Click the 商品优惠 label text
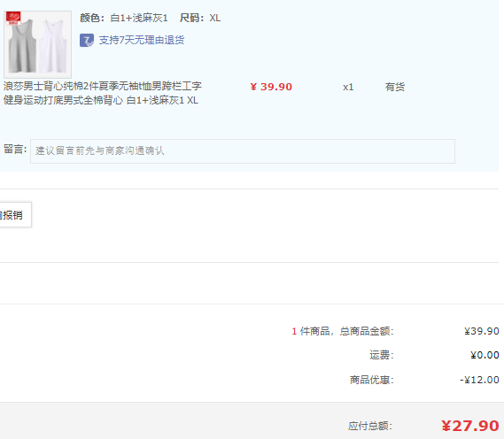Viewport: 504px width, 439px height. [371, 380]
